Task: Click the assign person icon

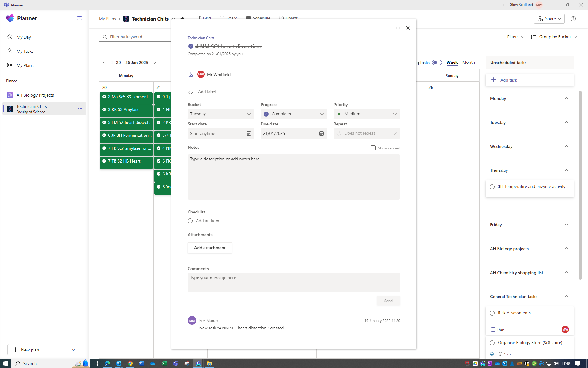Action: click(x=190, y=75)
